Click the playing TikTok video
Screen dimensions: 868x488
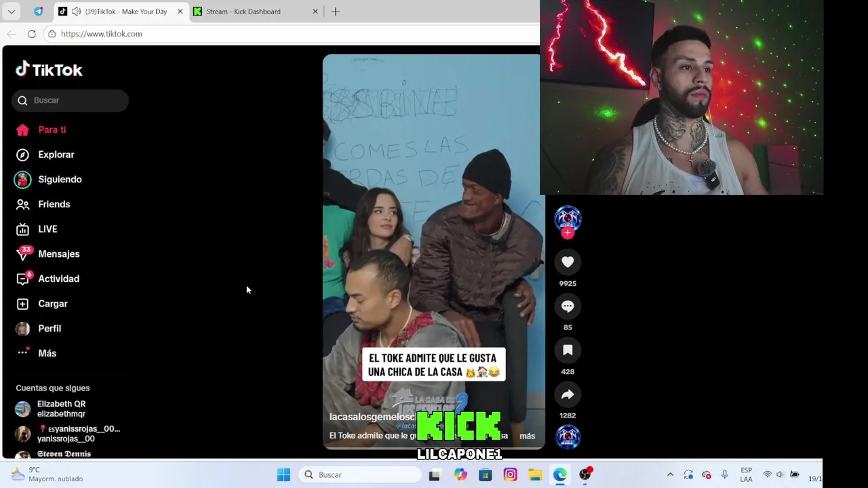pyautogui.click(x=433, y=251)
